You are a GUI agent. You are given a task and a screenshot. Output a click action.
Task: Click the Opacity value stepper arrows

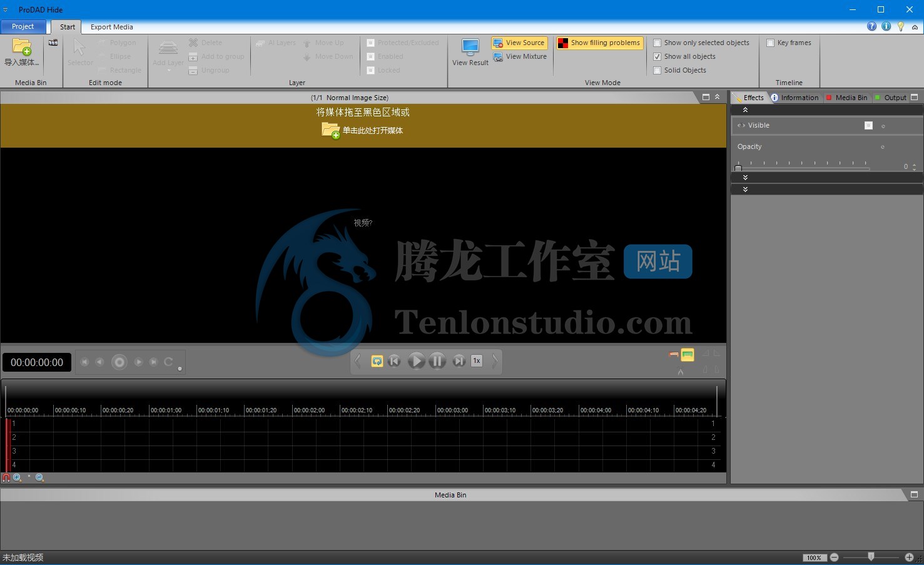(x=915, y=166)
